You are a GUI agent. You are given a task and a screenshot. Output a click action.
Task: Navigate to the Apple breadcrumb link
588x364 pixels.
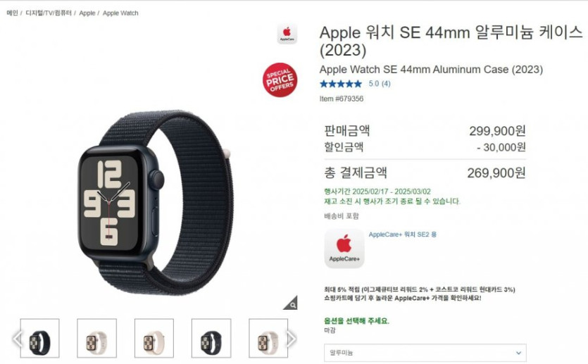[x=87, y=13]
